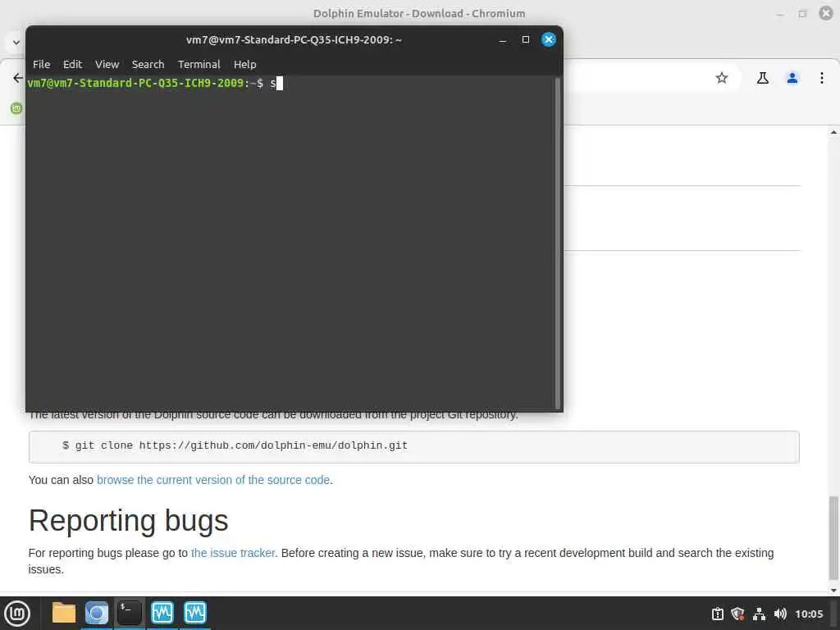840x630 pixels.
Task: Open 'browse the current version of the source code' link
Action: pyautogui.click(x=213, y=480)
